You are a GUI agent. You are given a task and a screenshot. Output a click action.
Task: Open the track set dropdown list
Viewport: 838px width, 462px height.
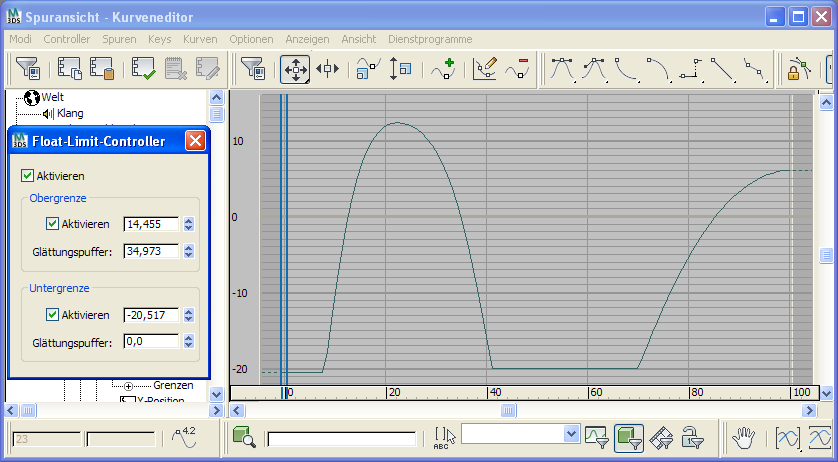pyautogui.click(x=571, y=434)
